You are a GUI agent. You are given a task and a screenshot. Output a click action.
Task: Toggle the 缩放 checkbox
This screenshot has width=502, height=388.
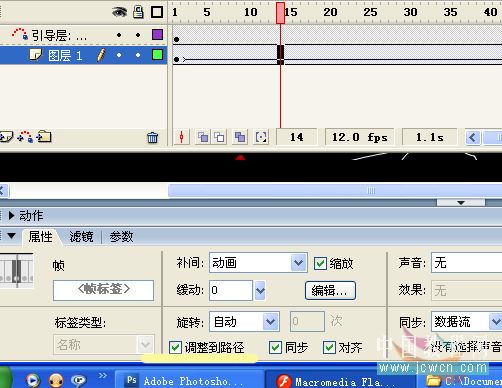tap(320, 263)
